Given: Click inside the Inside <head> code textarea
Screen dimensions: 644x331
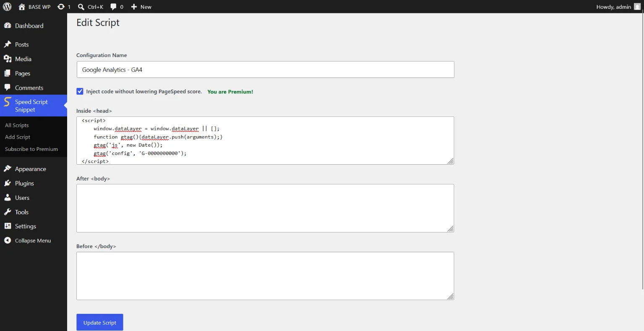Looking at the screenshot, I should tap(265, 140).
